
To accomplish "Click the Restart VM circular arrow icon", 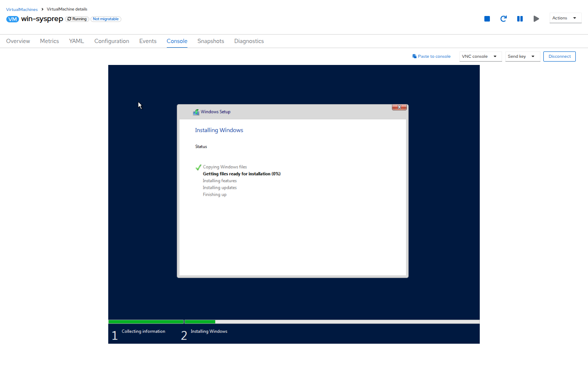I will coord(503,19).
